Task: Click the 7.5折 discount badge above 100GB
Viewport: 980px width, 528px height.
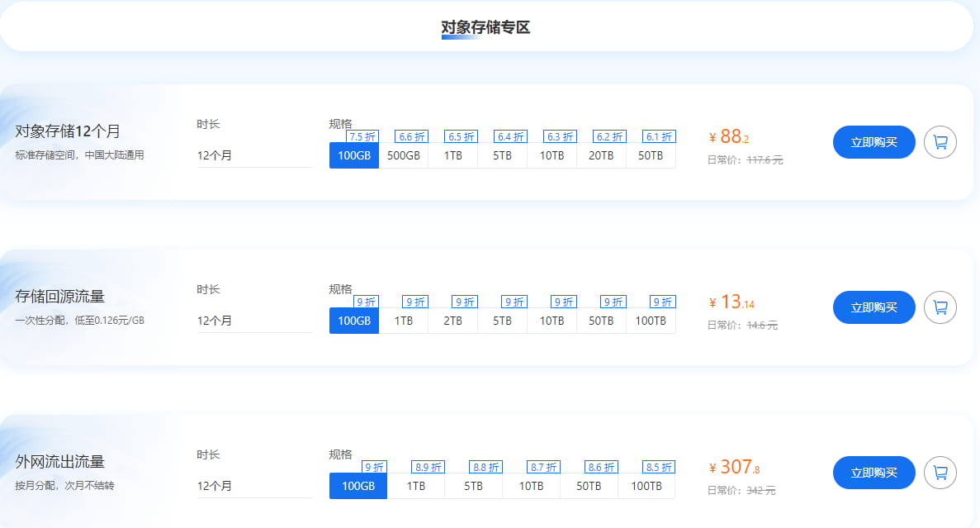Action: click(362, 136)
